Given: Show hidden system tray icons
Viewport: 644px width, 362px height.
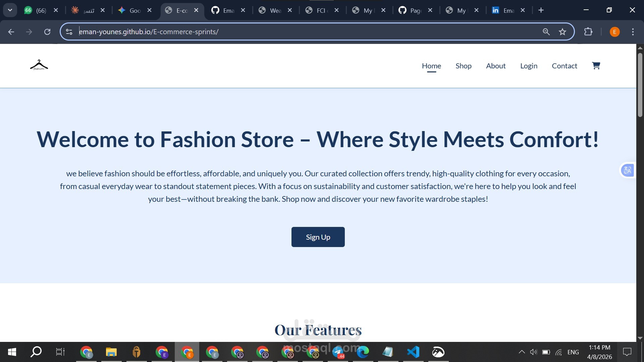Looking at the screenshot, I should (522, 352).
